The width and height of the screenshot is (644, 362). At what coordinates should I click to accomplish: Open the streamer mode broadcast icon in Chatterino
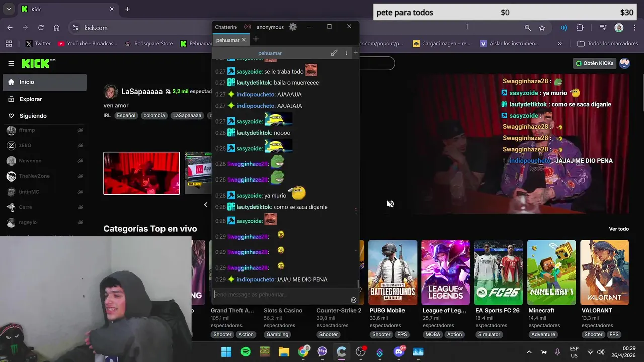tap(248, 27)
